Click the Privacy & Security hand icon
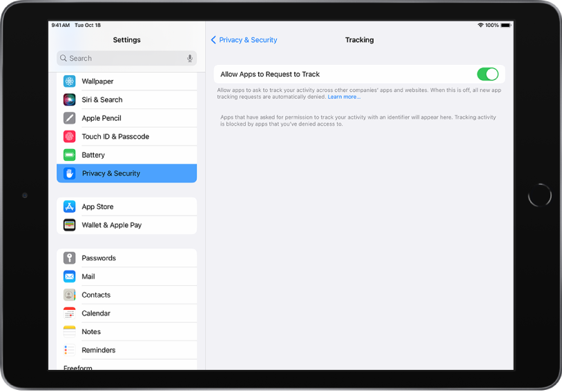This screenshot has height=392, width=562. tap(69, 173)
